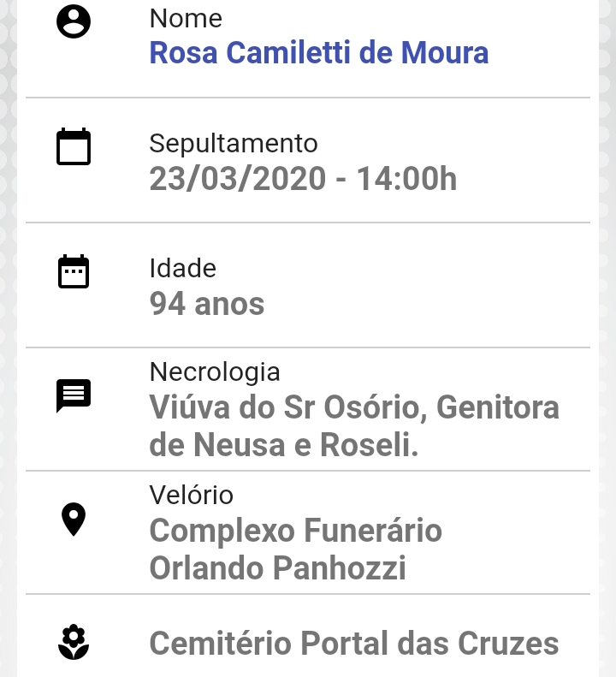Screen dimensions: 616x677
Task: Click the message icon beside Necrologia
Action: click(74, 396)
